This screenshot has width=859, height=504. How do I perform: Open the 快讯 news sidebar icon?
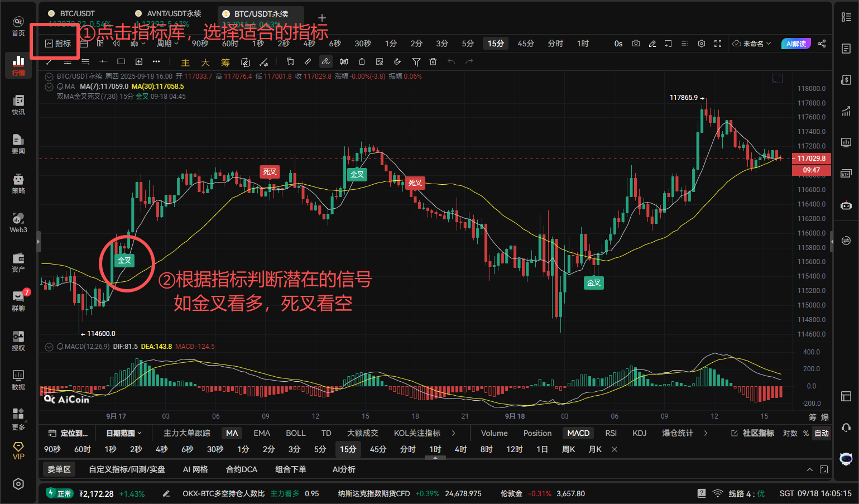coord(18,104)
